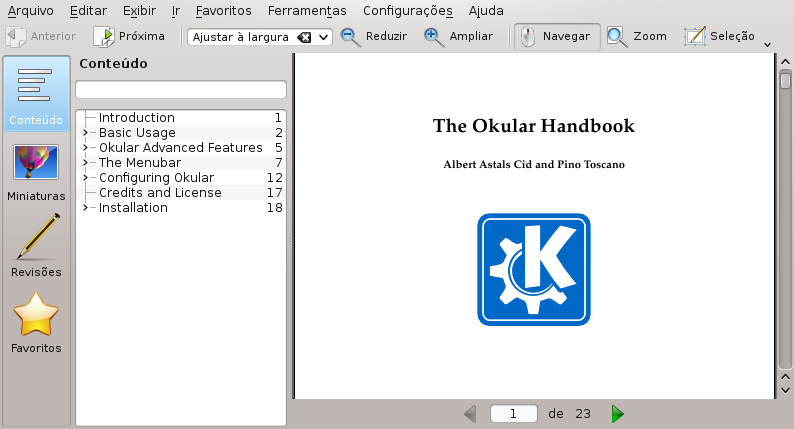
Task: Click the document vertical scrollbar
Action: pyautogui.click(x=785, y=230)
